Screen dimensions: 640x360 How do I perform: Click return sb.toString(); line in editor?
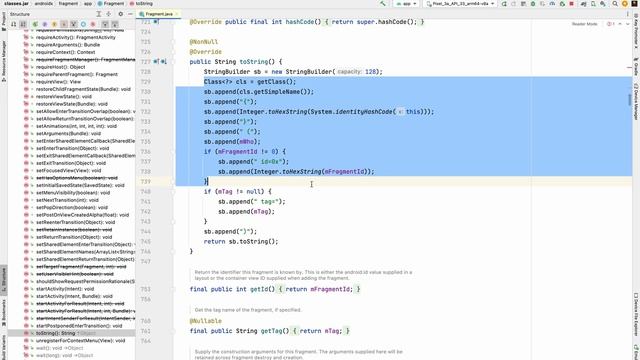[x=241, y=241]
